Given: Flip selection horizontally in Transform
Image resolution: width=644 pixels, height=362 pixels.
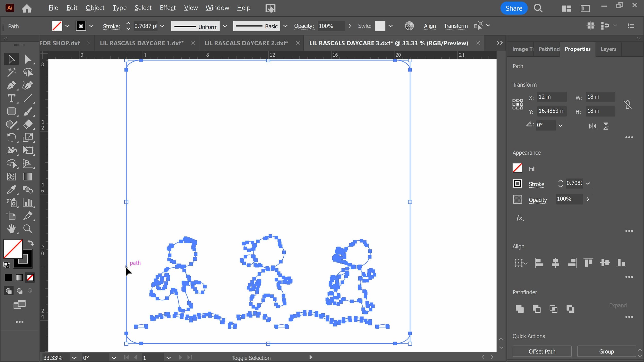Looking at the screenshot, I should [x=592, y=126].
